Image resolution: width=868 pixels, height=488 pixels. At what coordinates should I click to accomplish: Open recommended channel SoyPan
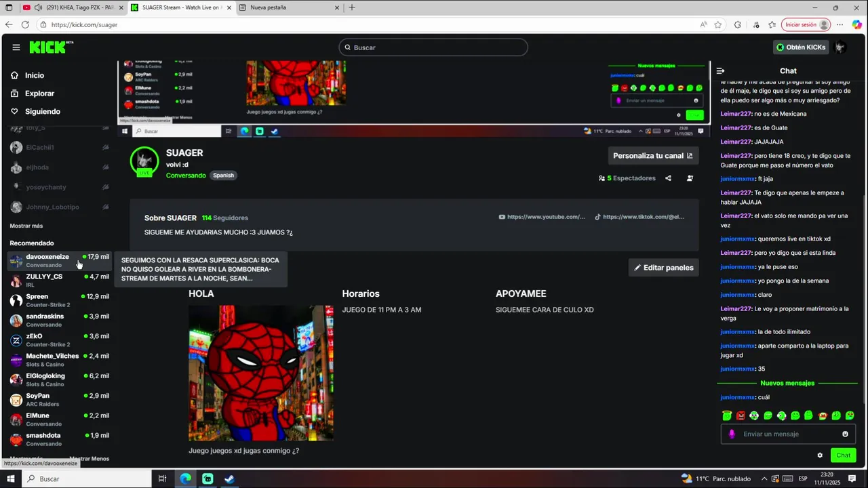(x=59, y=399)
